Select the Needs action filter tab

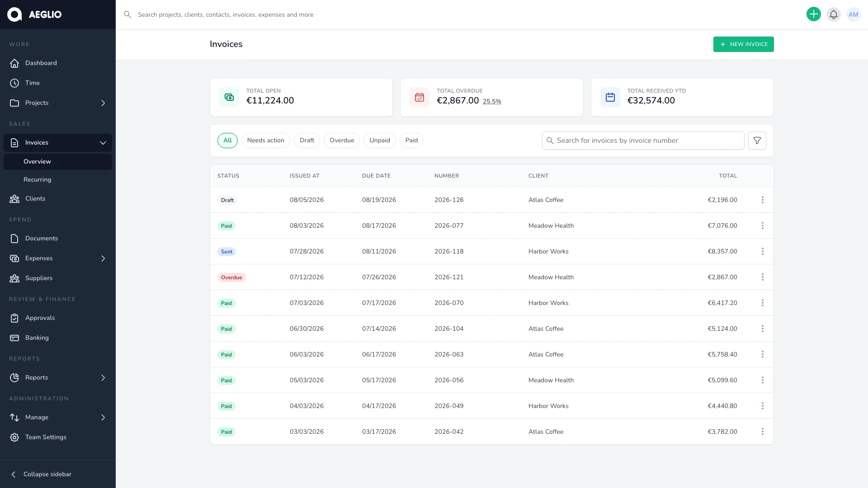click(x=266, y=141)
